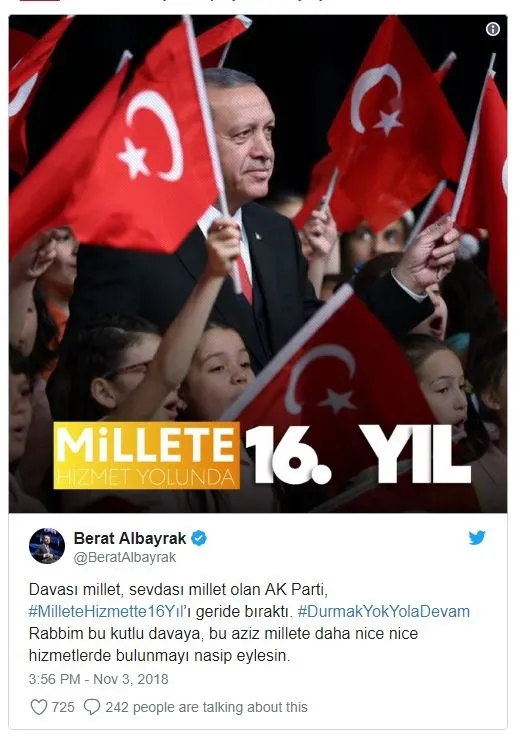Open '242 people are talking about this'
Viewport: 523px width, 738px height.
pos(206,707)
